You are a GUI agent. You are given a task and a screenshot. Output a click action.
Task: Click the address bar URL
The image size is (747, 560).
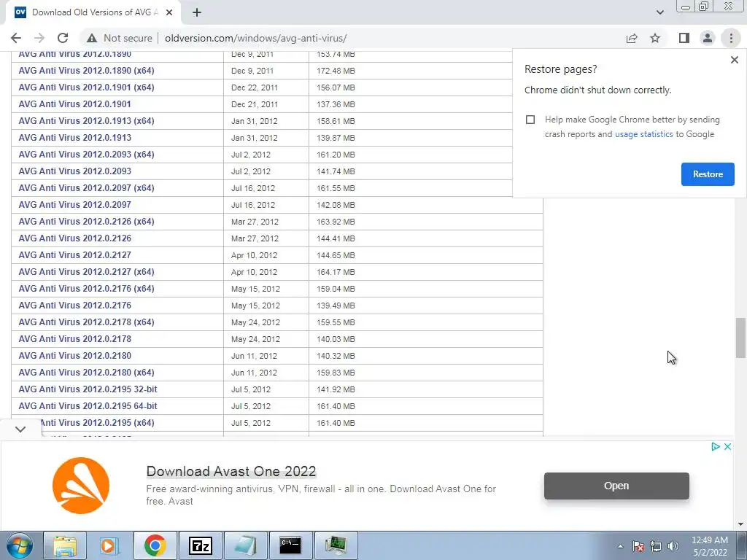pos(256,38)
